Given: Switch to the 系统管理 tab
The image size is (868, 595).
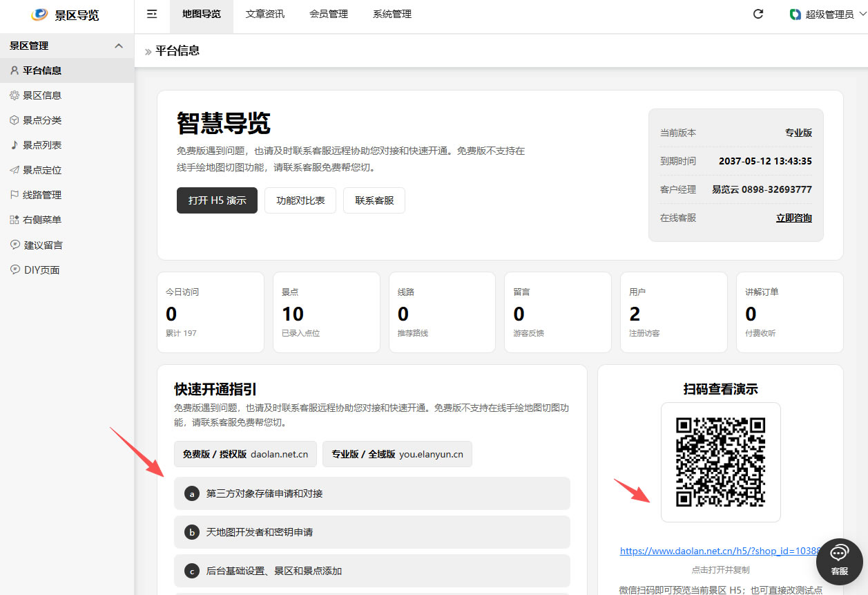Looking at the screenshot, I should pos(392,15).
